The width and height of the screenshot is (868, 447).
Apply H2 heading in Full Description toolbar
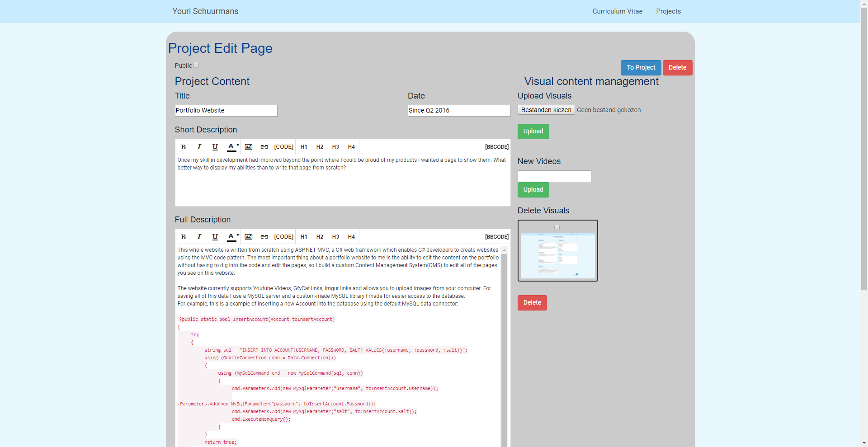[320, 237]
